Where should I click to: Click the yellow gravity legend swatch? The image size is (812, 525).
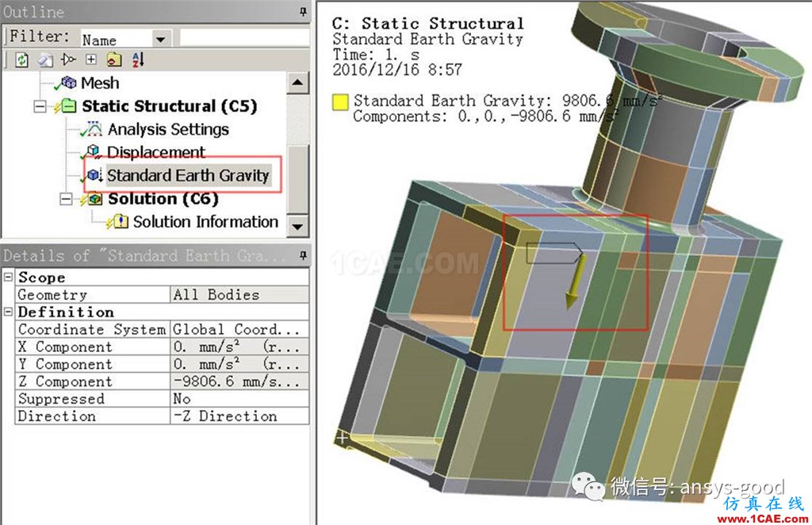[x=340, y=102]
